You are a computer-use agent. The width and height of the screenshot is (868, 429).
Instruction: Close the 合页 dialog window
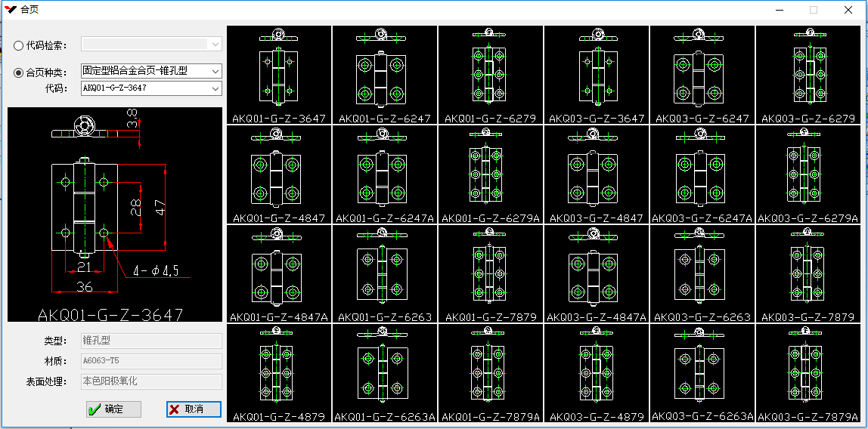(x=848, y=10)
